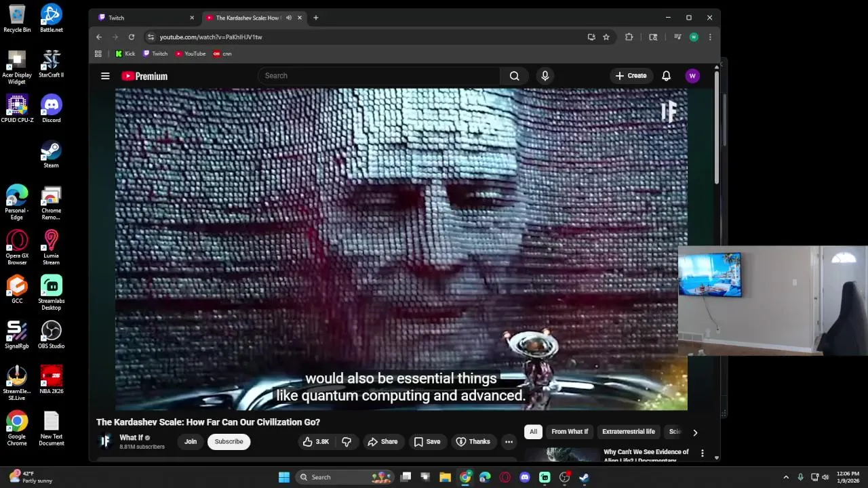Open a new Chrome tab

[x=315, y=18]
